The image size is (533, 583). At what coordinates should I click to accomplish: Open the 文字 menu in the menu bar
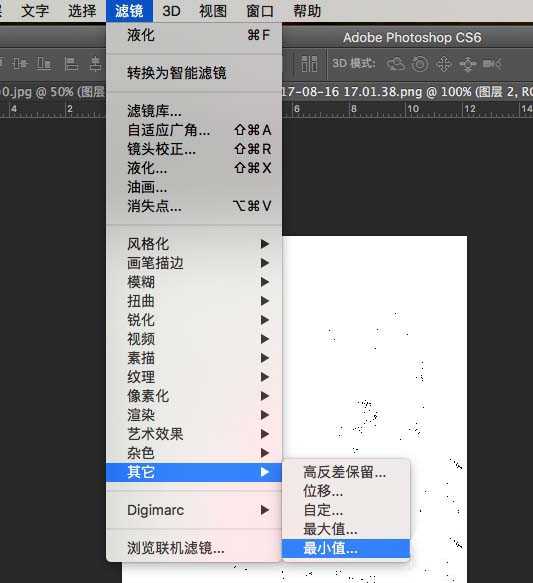coord(35,10)
